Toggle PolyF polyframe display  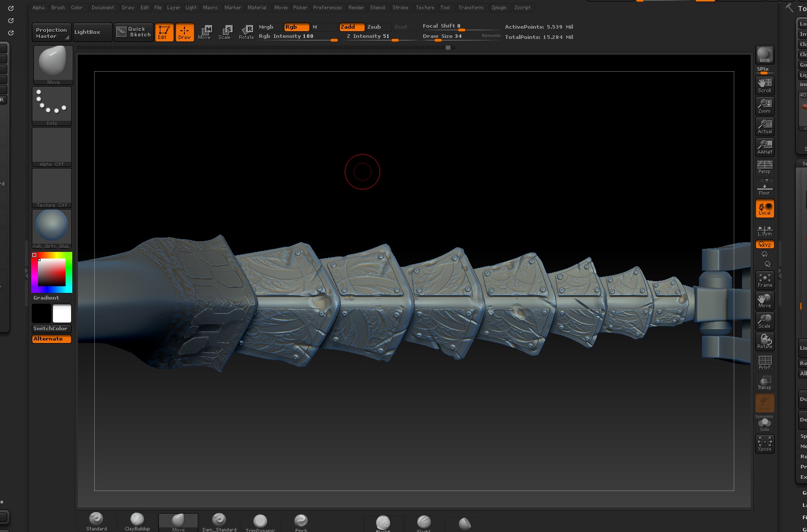tap(764, 362)
